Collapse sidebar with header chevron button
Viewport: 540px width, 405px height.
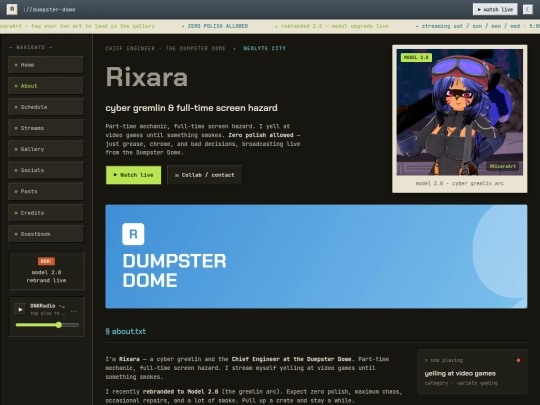click(528, 10)
